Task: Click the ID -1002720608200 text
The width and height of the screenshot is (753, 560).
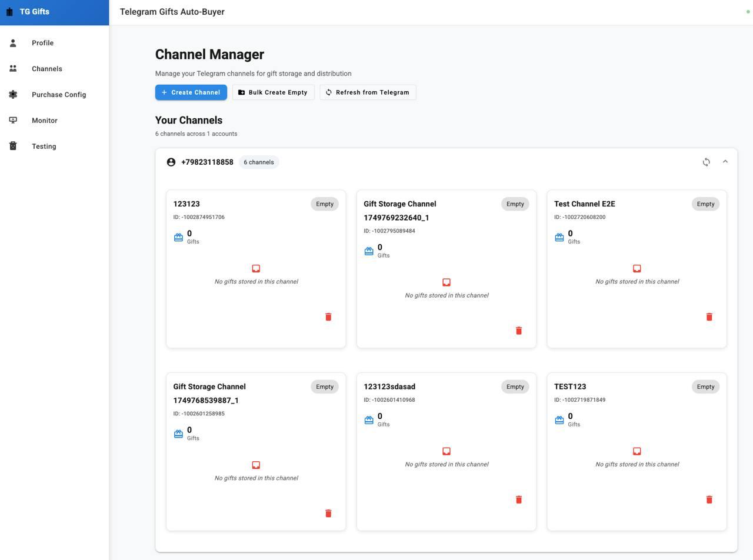Action: 580,217
